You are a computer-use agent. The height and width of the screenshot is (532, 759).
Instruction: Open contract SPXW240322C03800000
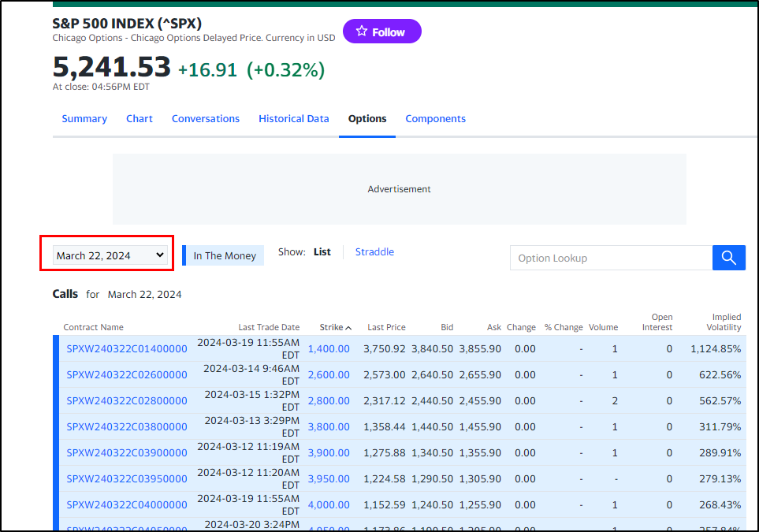[x=127, y=427]
